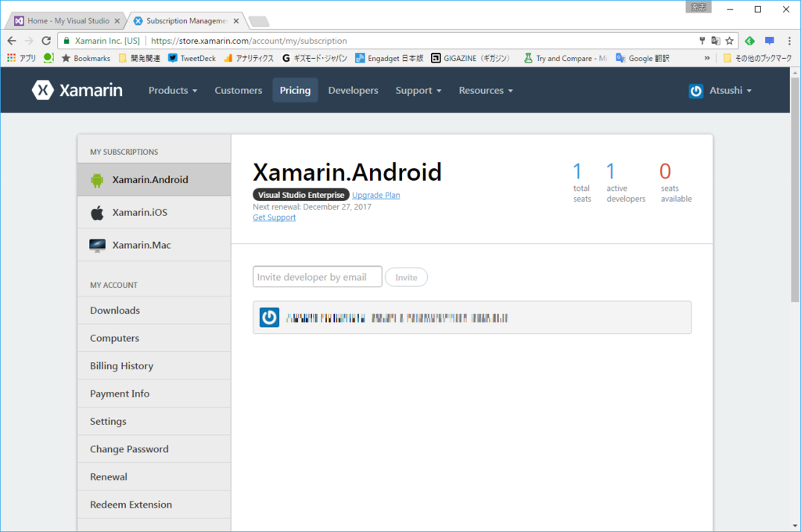Open the アナリティクス bookmark
Viewport: 801px width, 532px height.
[x=249, y=58]
